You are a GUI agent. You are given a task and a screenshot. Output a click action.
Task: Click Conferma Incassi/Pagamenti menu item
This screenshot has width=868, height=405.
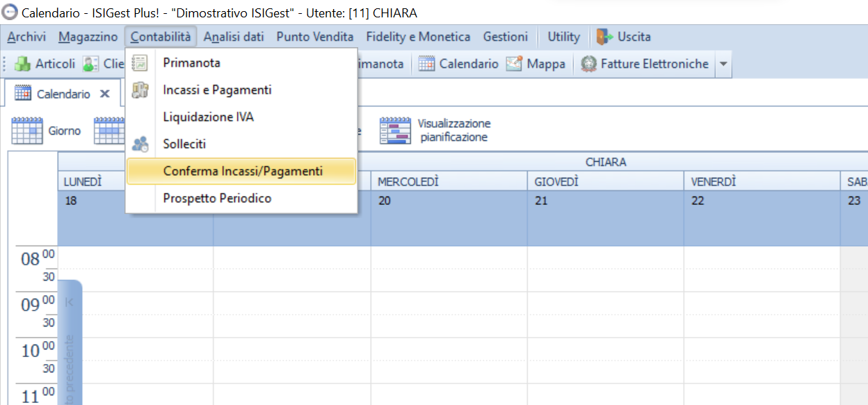[242, 172]
